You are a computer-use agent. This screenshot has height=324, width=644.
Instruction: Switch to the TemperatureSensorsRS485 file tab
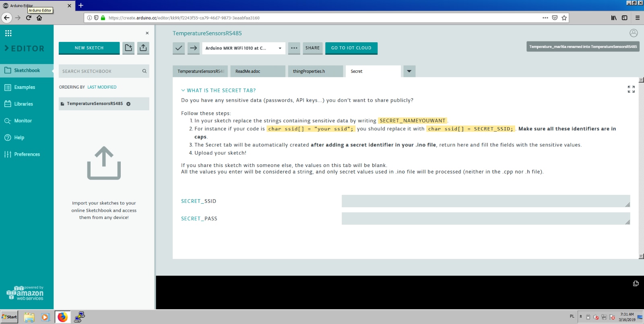200,71
